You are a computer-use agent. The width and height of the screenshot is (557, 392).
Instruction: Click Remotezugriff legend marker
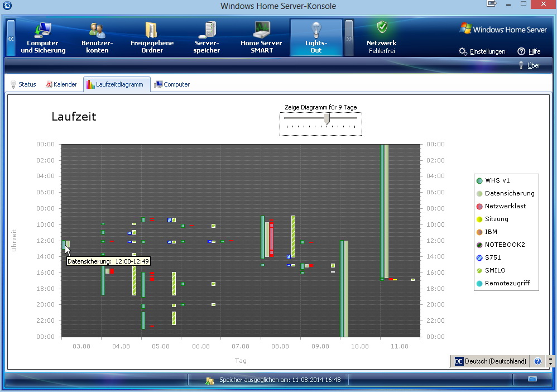pyautogui.click(x=479, y=283)
